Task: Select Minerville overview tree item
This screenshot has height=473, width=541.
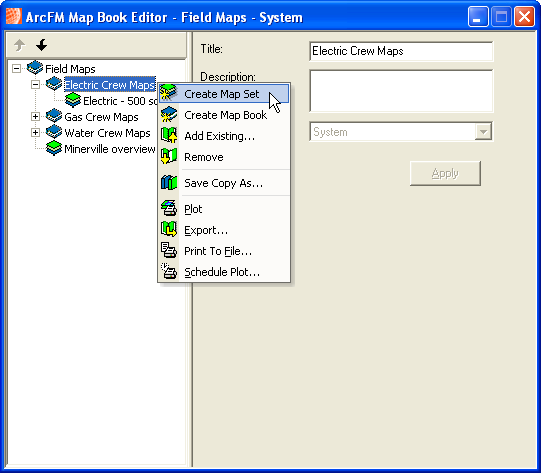Action: [x=110, y=149]
